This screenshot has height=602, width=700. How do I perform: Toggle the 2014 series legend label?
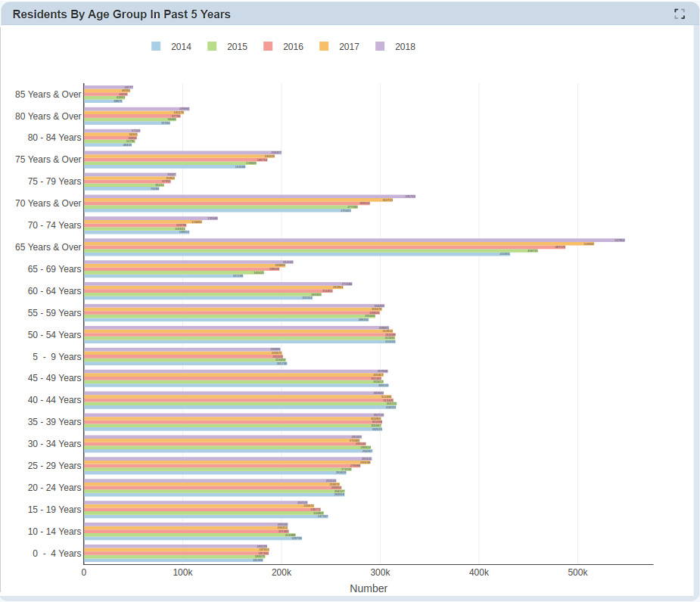[x=181, y=46]
